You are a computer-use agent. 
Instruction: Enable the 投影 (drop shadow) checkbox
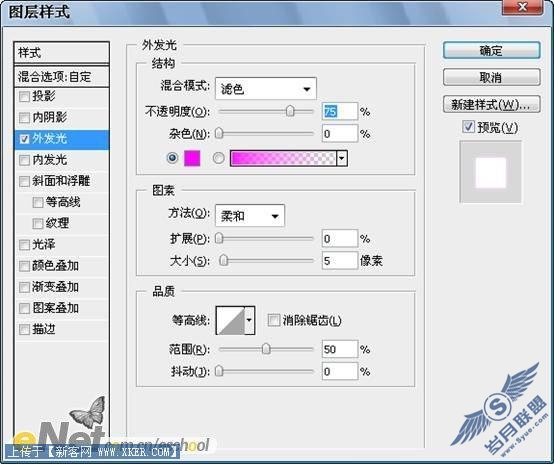coord(24,96)
